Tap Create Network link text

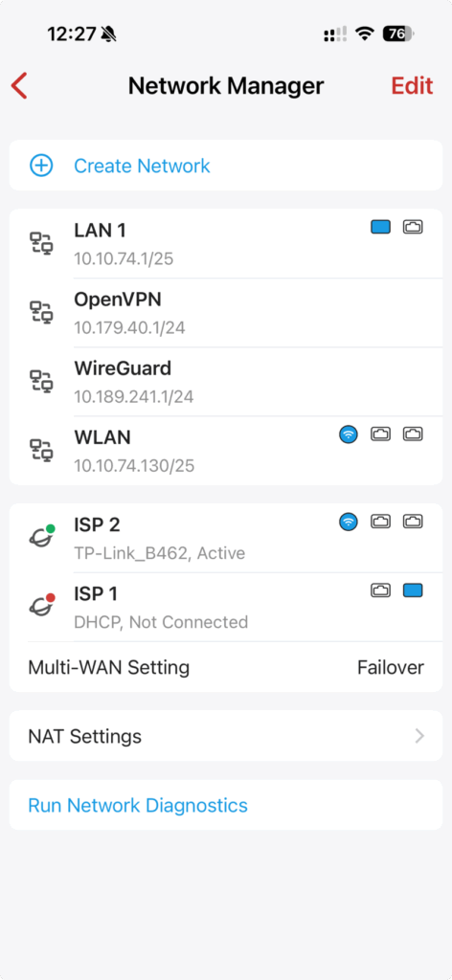pos(142,166)
